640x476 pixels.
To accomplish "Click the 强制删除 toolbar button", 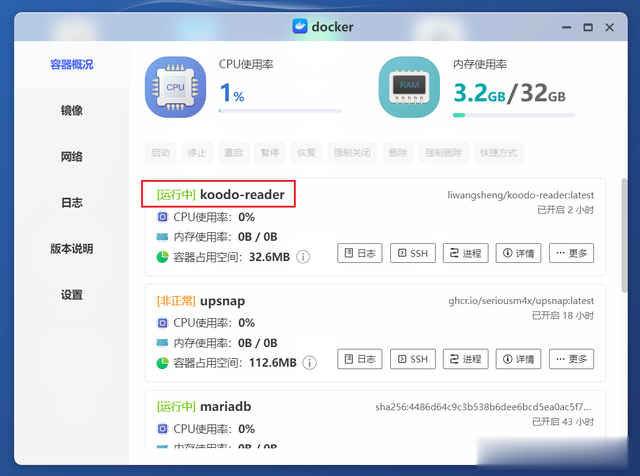I will click(x=444, y=153).
